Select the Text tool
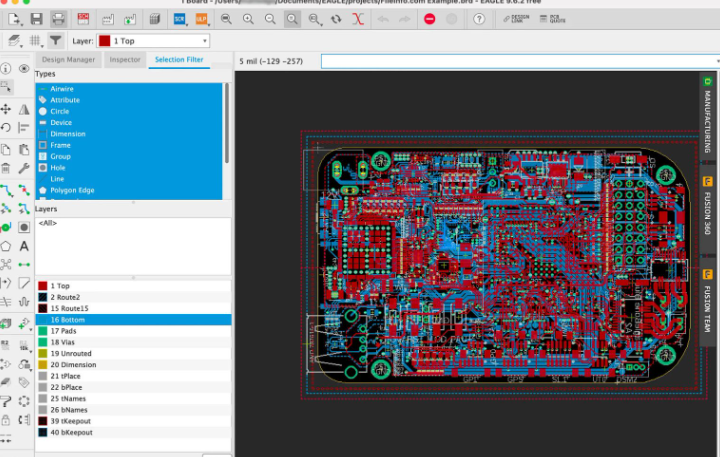Image resolution: width=720 pixels, height=457 pixels. (x=24, y=246)
